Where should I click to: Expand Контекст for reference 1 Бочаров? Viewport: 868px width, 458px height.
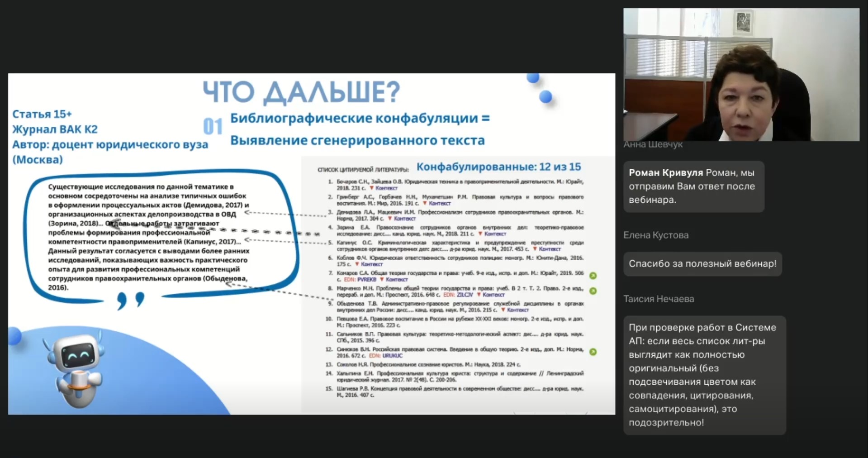(x=386, y=188)
